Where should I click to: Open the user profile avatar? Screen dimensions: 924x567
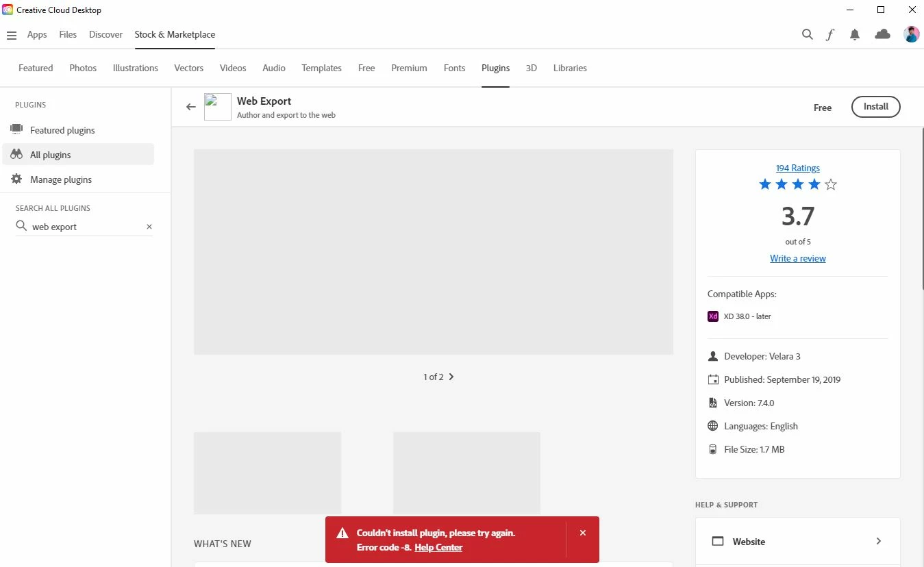pos(911,34)
